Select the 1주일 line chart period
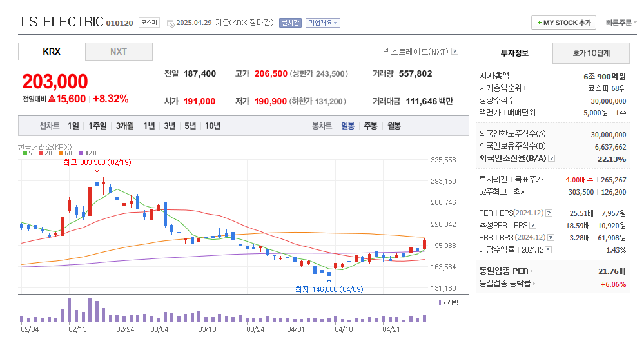The image size is (644, 339). (x=97, y=126)
